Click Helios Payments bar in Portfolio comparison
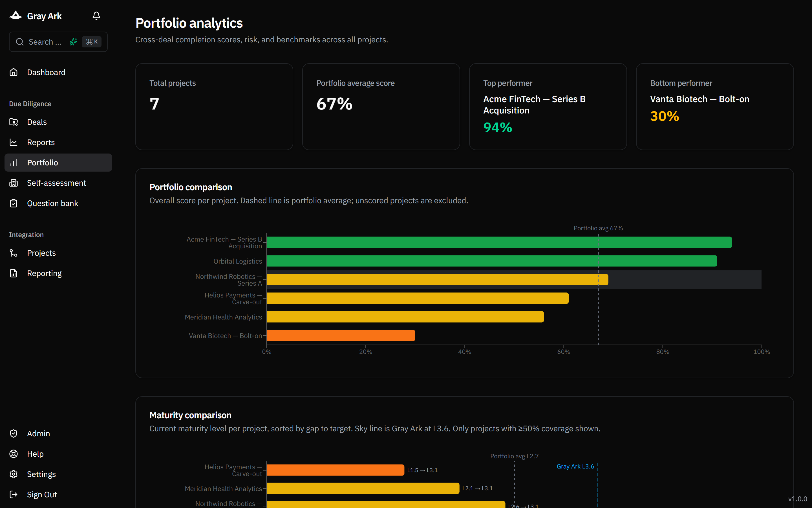This screenshot has width=812, height=508. (x=418, y=298)
